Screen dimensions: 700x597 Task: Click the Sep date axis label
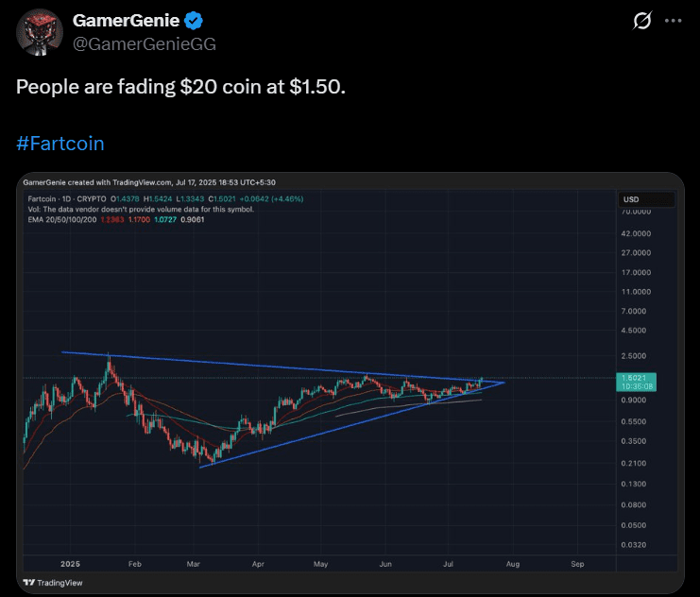click(577, 564)
